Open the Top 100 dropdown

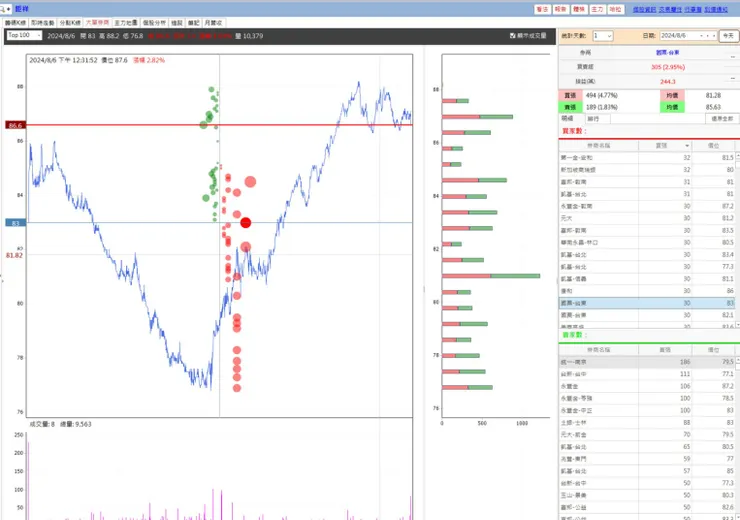25,35
